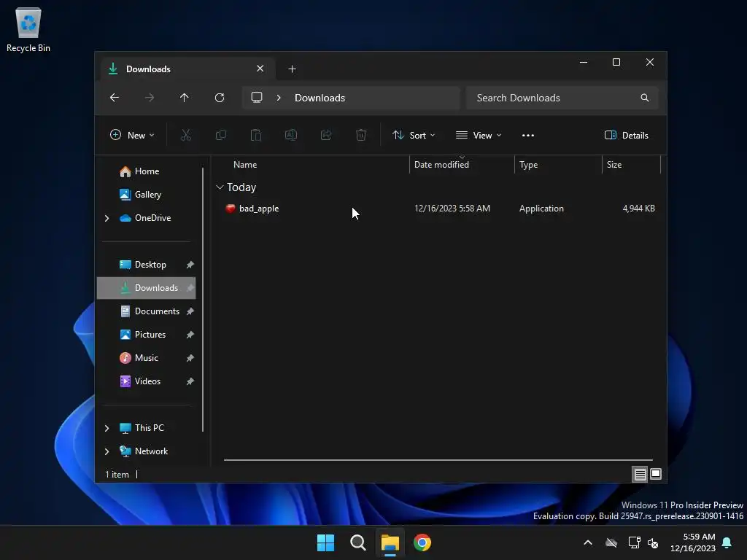Image resolution: width=747 pixels, height=560 pixels.
Task: Click the Delete trash icon
Action: click(x=361, y=135)
